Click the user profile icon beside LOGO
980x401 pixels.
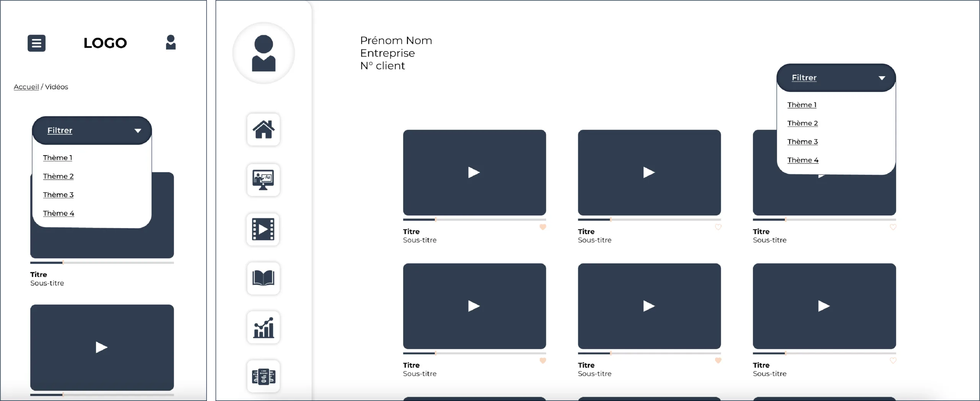point(171,42)
